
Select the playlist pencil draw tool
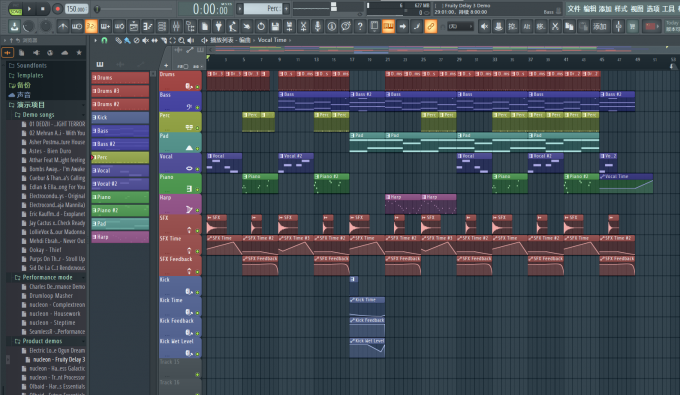click(118, 40)
